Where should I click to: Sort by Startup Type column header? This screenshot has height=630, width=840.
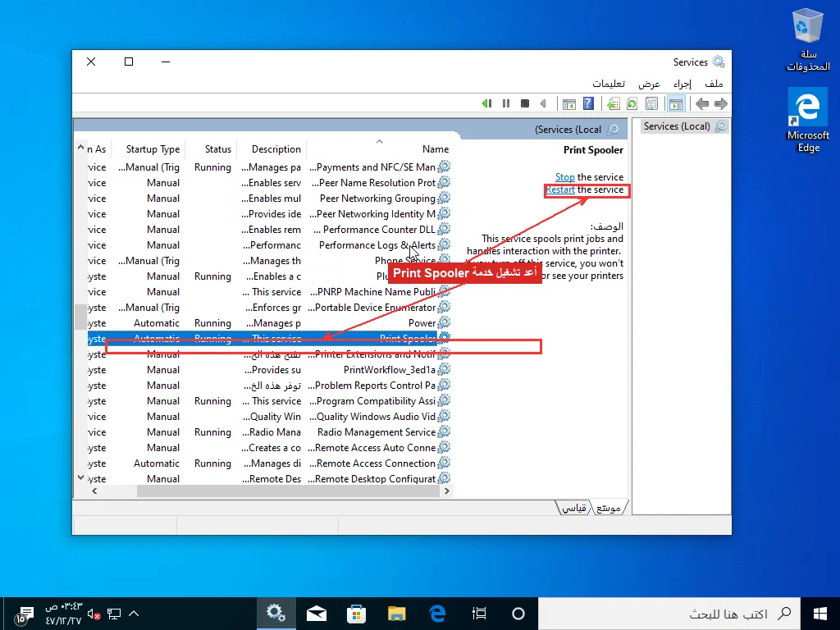click(153, 149)
